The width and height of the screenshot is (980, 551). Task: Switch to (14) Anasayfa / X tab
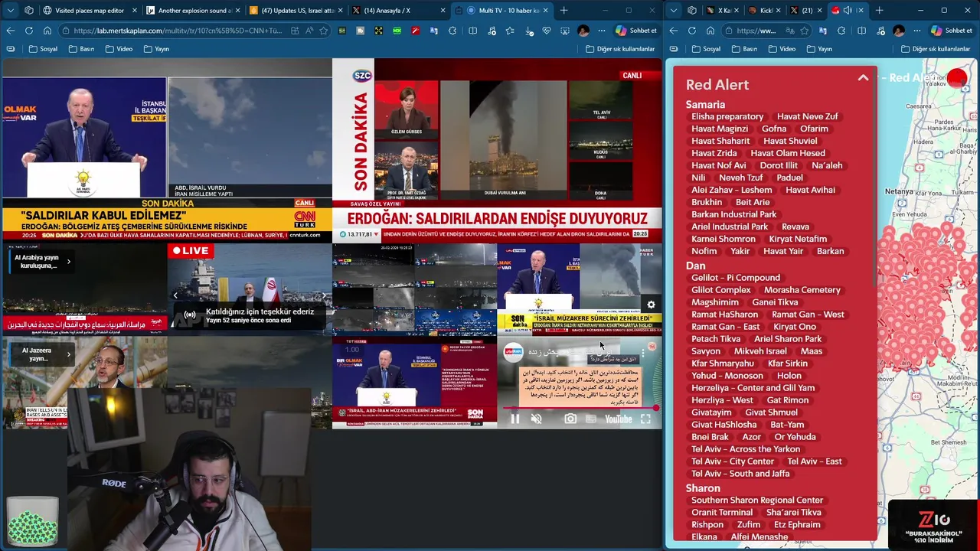[398, 11]
